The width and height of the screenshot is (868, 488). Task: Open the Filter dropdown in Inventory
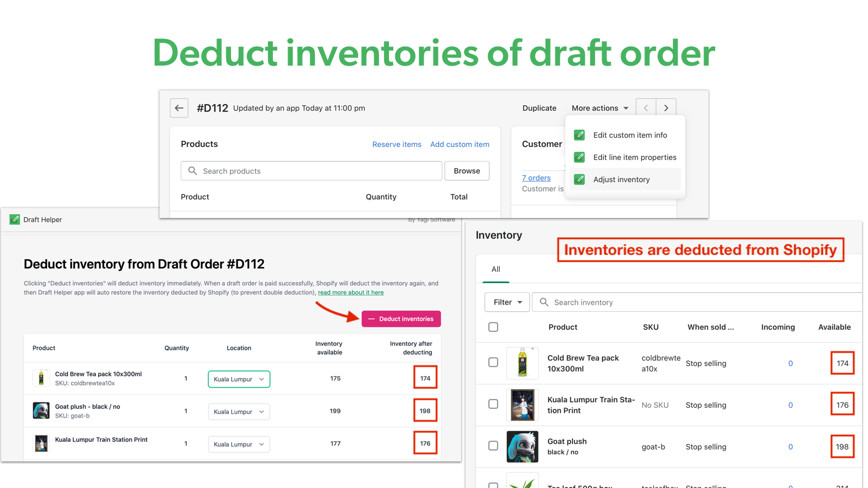click(507, 302)
